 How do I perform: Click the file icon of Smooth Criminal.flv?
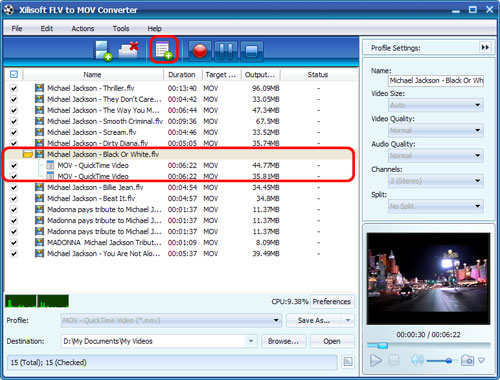point(39,121)
